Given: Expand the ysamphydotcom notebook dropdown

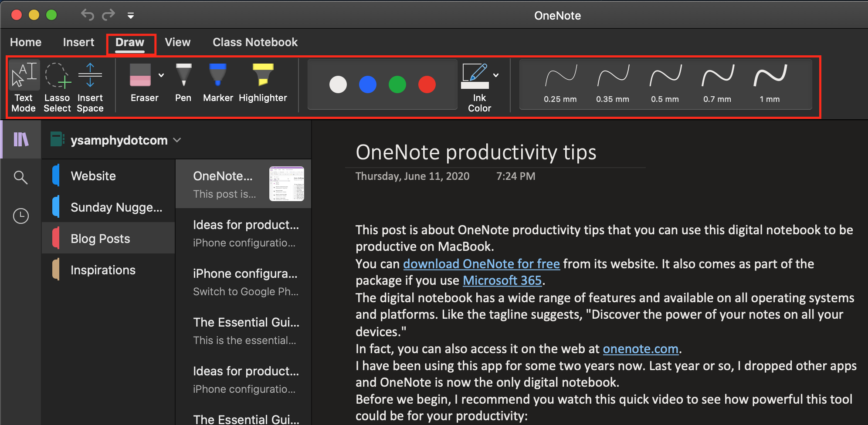Looking at the screenshot, I should click(177, 140).
